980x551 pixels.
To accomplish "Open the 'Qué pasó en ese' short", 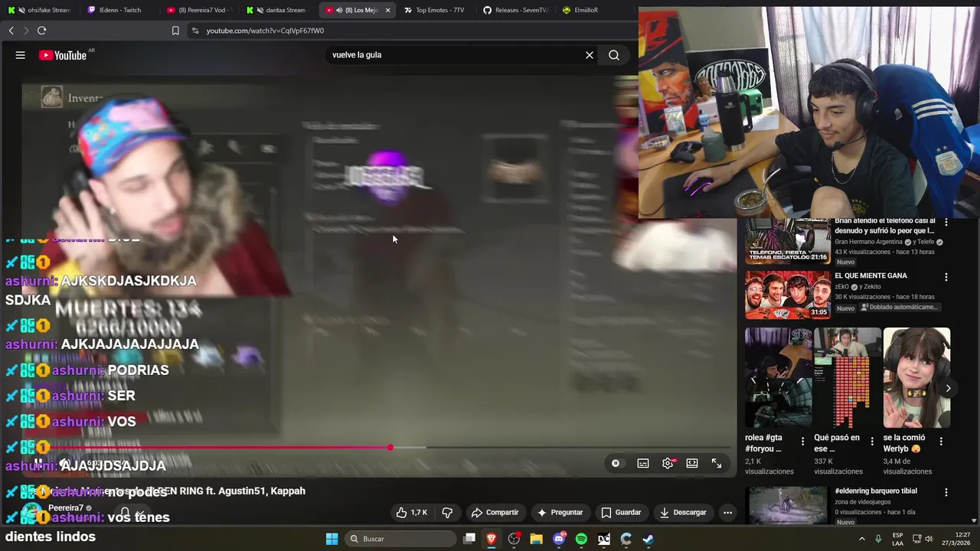I will pos(848,378).
